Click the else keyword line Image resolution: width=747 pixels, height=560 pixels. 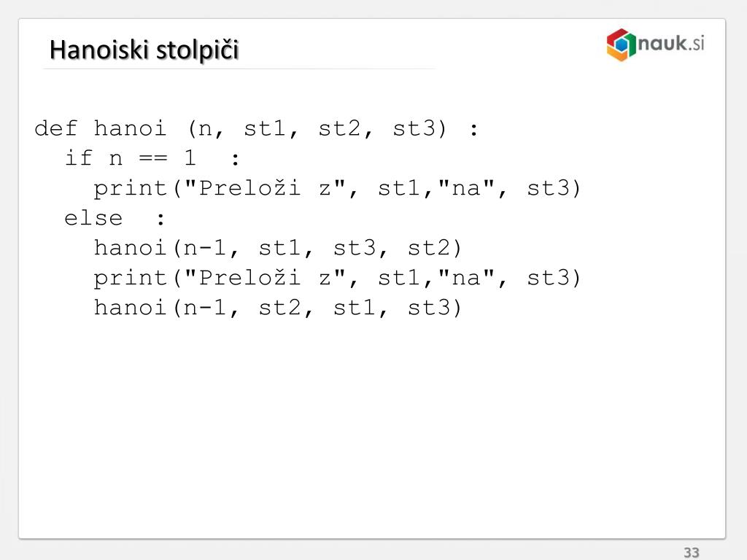[x=115, y=219]
